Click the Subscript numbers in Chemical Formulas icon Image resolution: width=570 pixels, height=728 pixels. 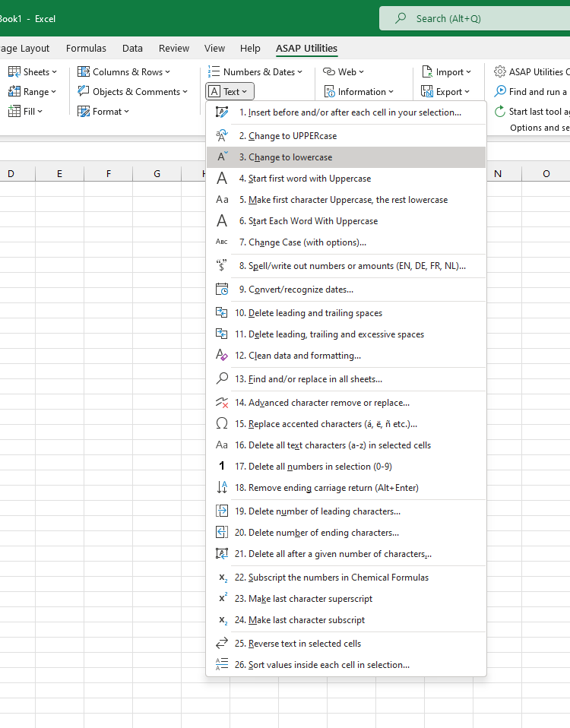pyautogui.click(x=223, y=578)
